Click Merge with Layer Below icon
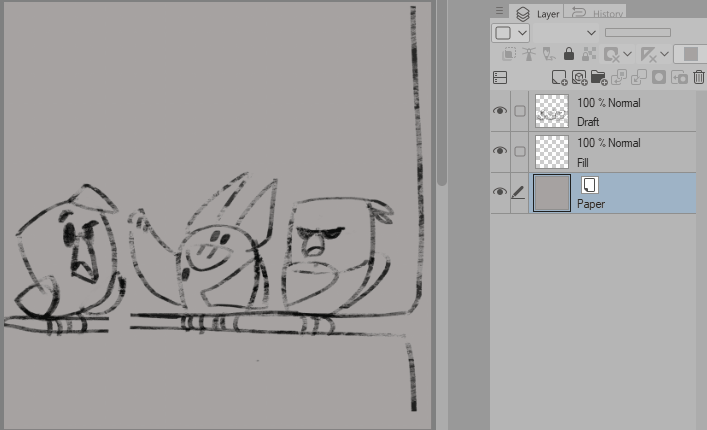This screenshot has height=430, width=707. point(638,78)
